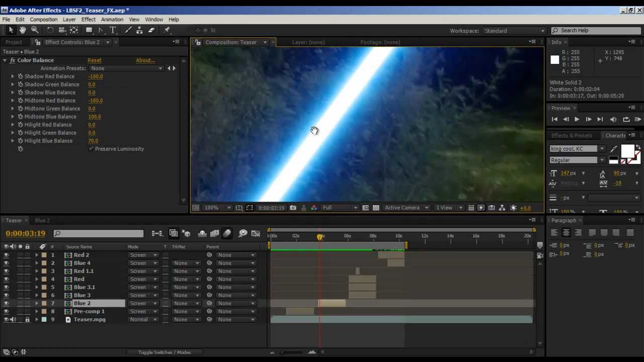Screen dimensions: 644x362
Task: Click Toggle Switches / Modes button
Action: tap(165, 352)
